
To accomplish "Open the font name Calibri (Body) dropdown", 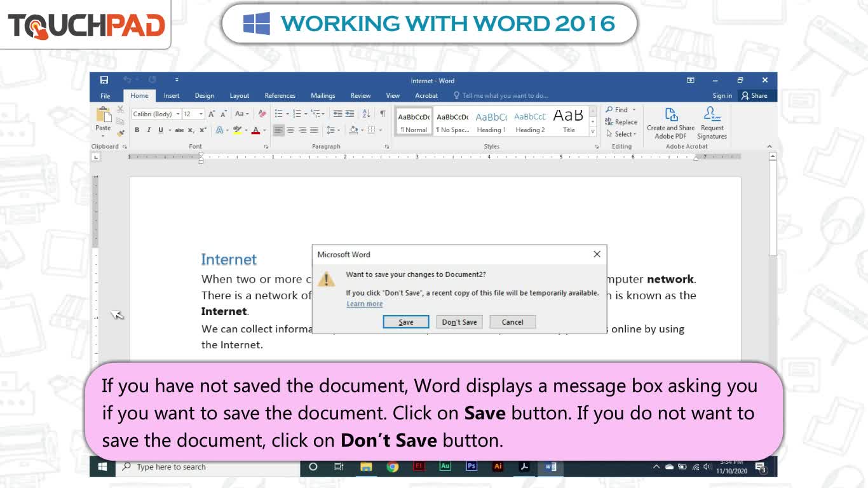I will [178, 114].
